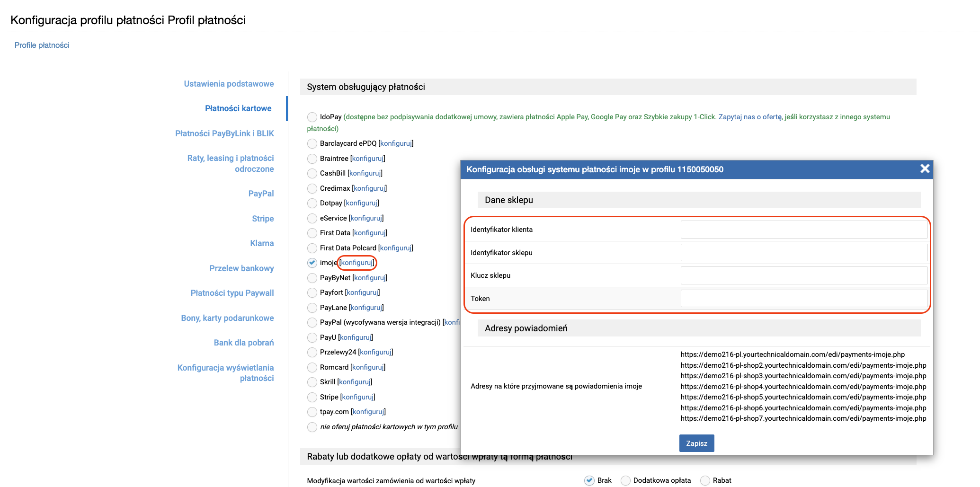
Task: Open Credimax konfiguruj link
Action: 369,188
